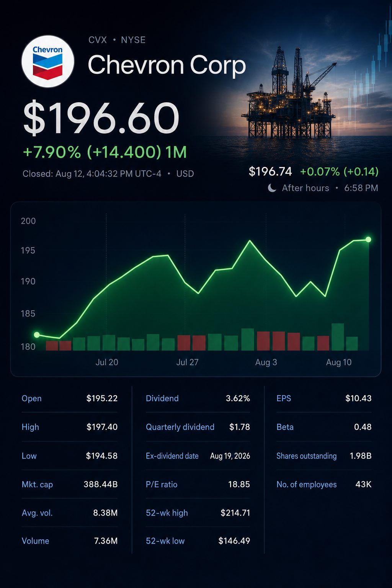Image resolution: width=392 pixels, height=588 pixels.
Task: Click the $1.78 quarterly dividend value
Action: 240,427
